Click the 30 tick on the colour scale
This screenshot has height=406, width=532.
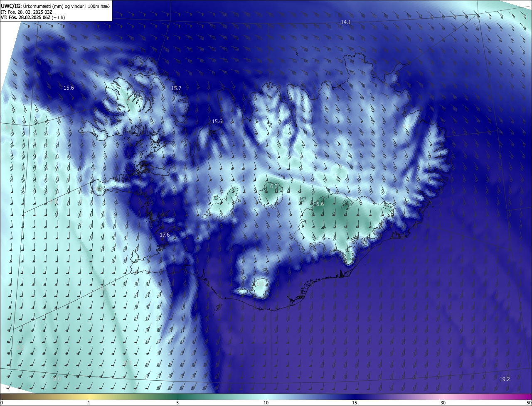443,403
